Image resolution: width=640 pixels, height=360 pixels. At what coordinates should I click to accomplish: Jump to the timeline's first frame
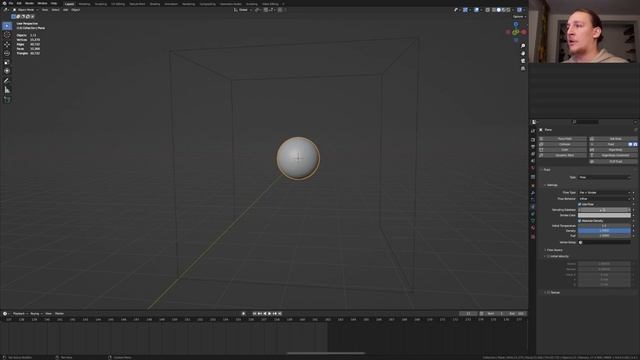pyautogui.click(x=254, y=313)
